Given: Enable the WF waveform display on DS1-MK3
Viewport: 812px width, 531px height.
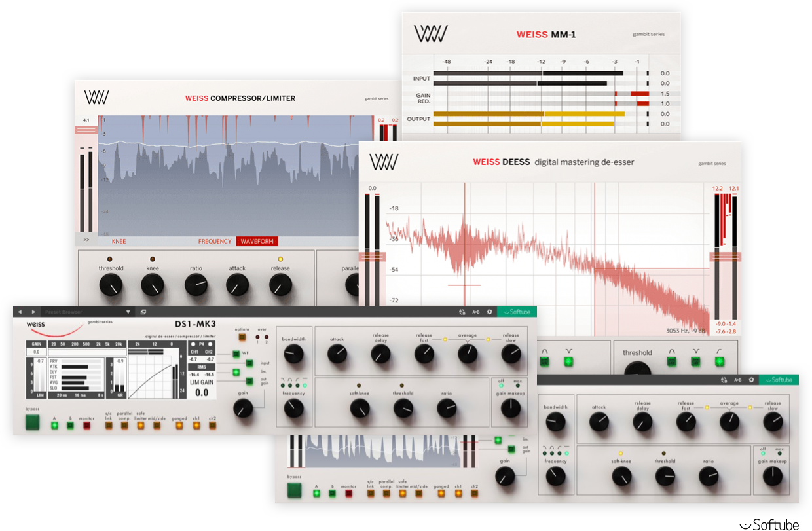Looking at the screenshot, I should [x=236, y=354].
